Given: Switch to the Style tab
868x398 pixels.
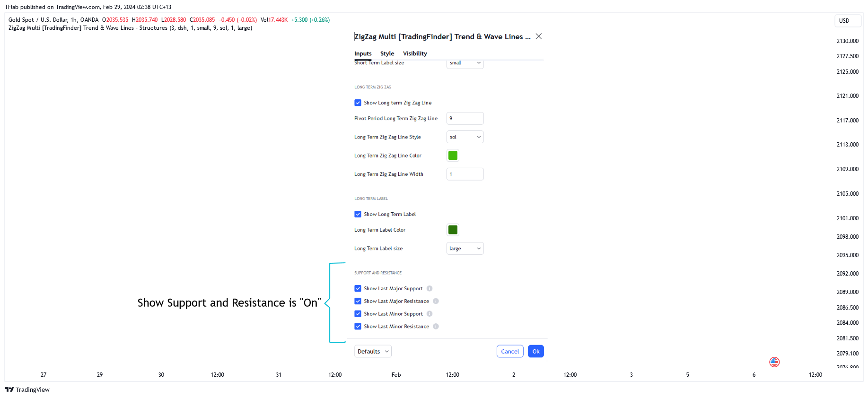Looking at the screenshot, I should click(x=387, y=54).
